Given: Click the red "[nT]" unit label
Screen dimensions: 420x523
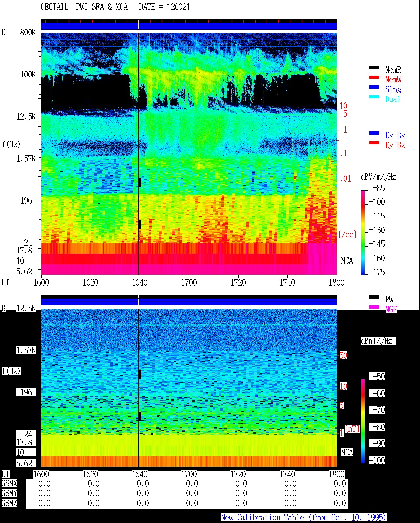Looking at the screenshot, I should click(352, 429).
